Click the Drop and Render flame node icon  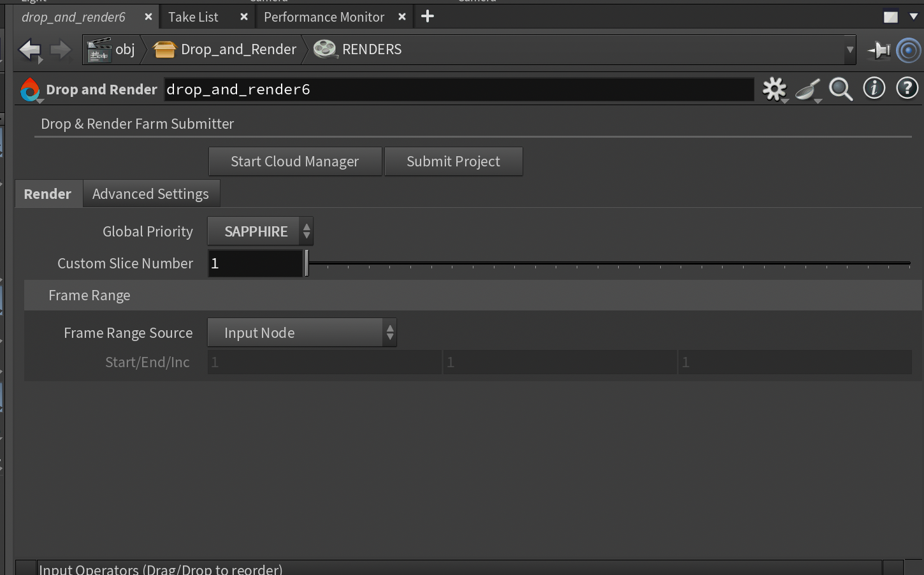coord(30,89)
